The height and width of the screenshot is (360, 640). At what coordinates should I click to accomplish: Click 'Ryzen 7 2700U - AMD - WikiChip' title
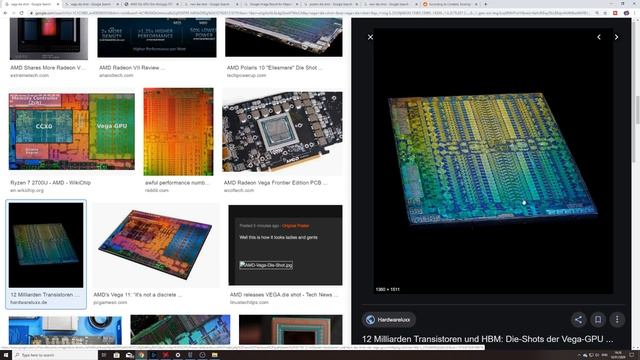click(x=51, y=183)
